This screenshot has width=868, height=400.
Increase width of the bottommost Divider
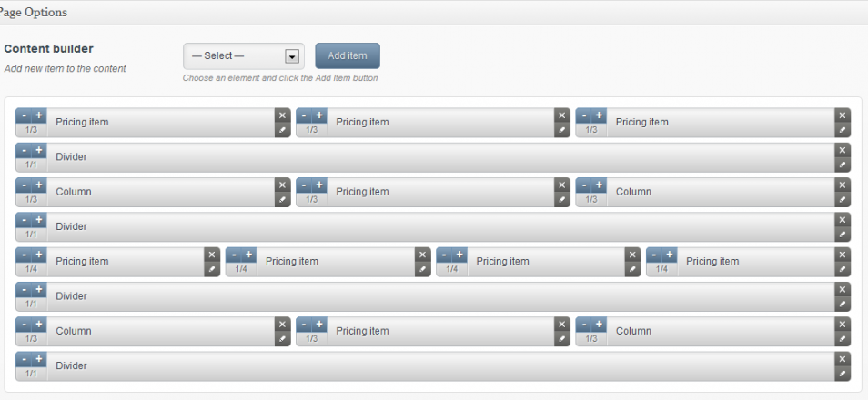[39, 359]
